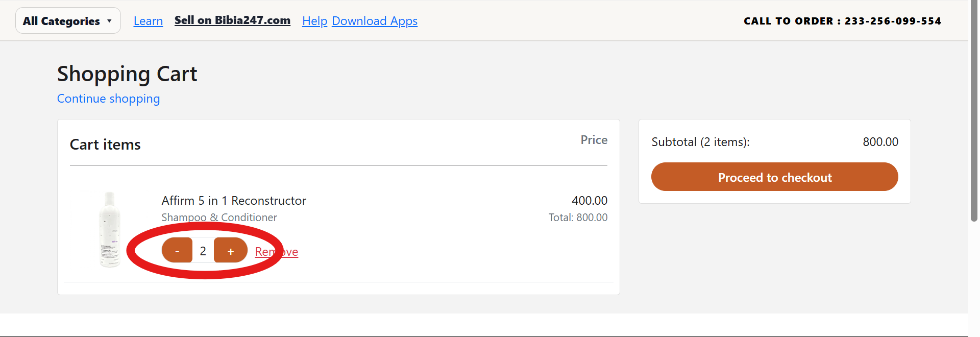
Task: Decrease quantity with the minus button
Action: tap(177, 251)
